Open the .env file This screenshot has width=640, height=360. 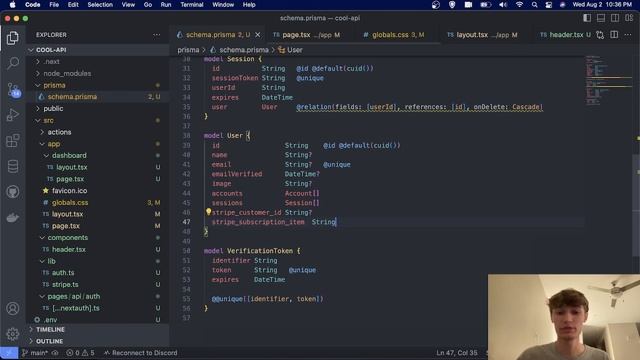[x=98, y=320]
